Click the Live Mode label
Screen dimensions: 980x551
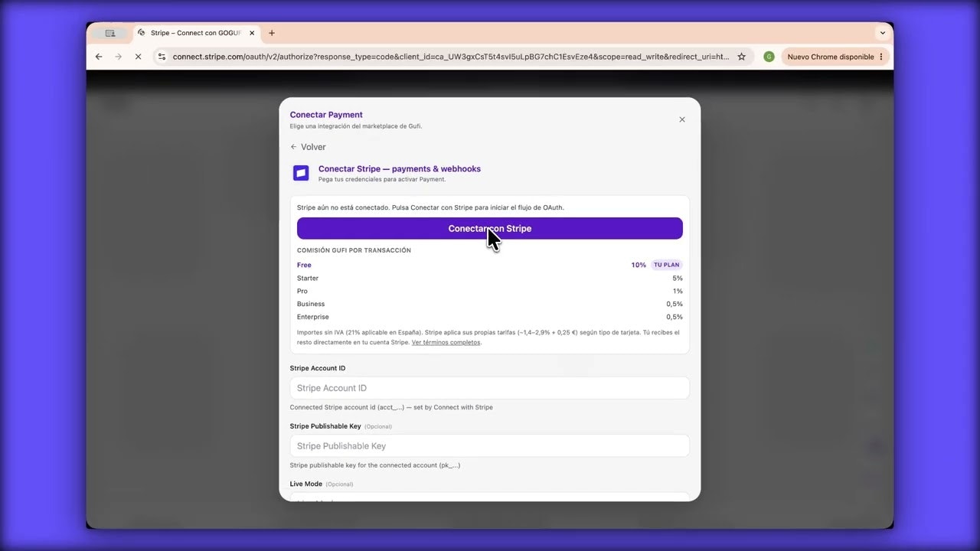306,484
